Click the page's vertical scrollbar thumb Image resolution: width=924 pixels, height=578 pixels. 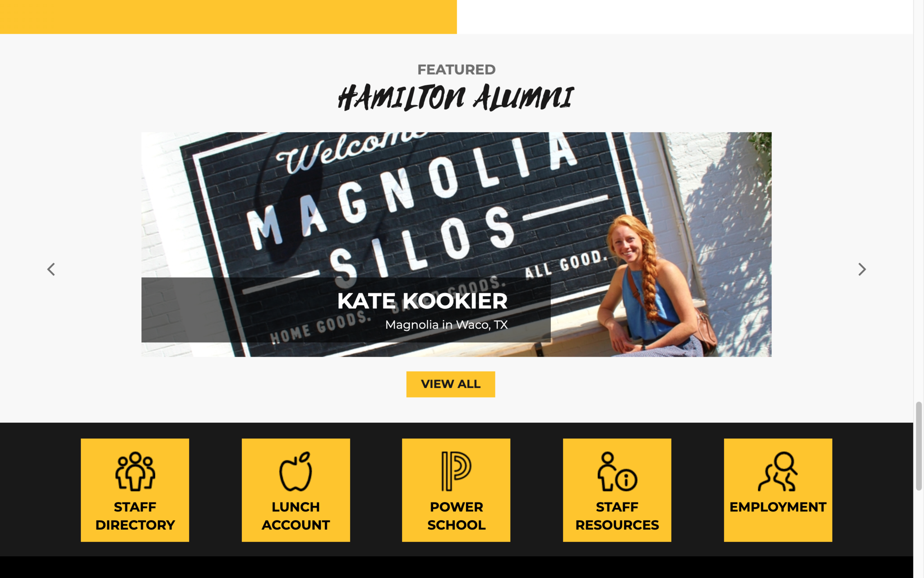919,446
